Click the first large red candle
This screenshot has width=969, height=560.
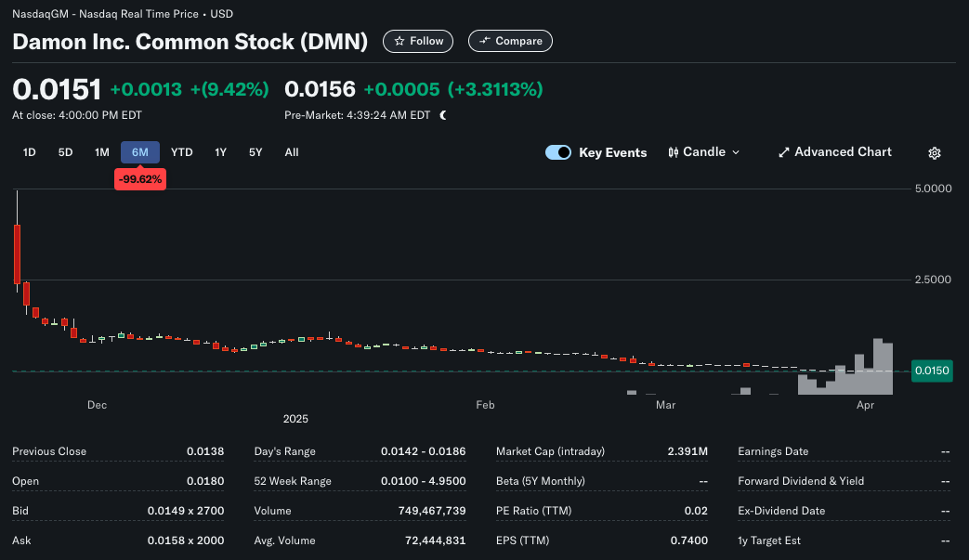[18, 254]
